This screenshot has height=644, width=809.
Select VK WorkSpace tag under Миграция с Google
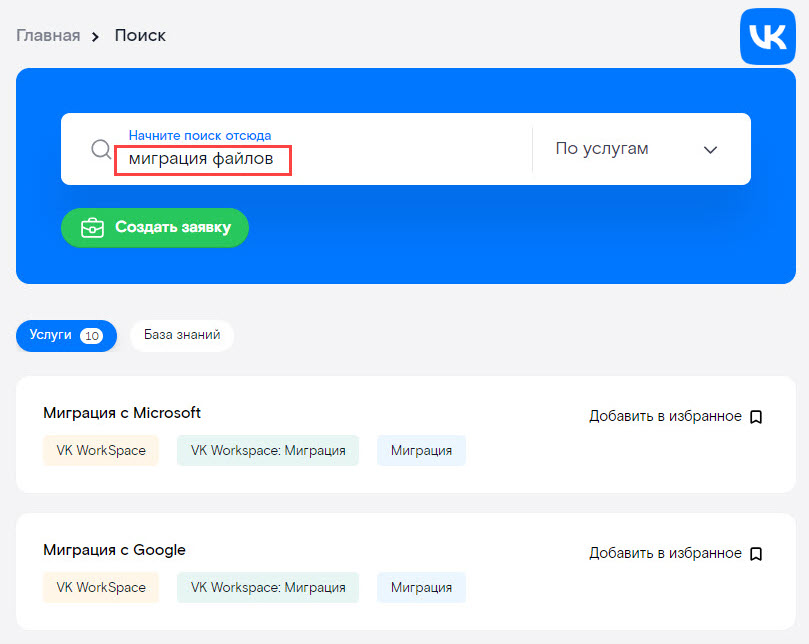[x=101, y=587]
